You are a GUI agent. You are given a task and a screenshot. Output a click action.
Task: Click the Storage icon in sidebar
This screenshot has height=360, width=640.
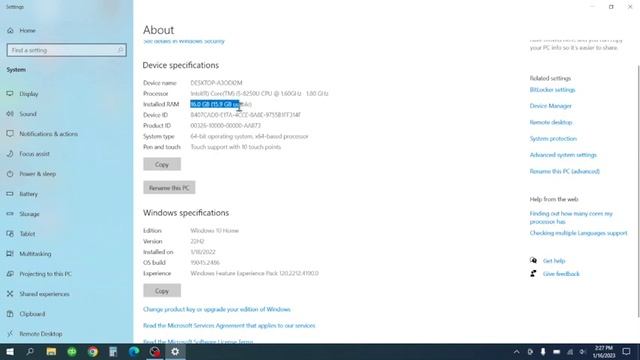coord(10,214)
